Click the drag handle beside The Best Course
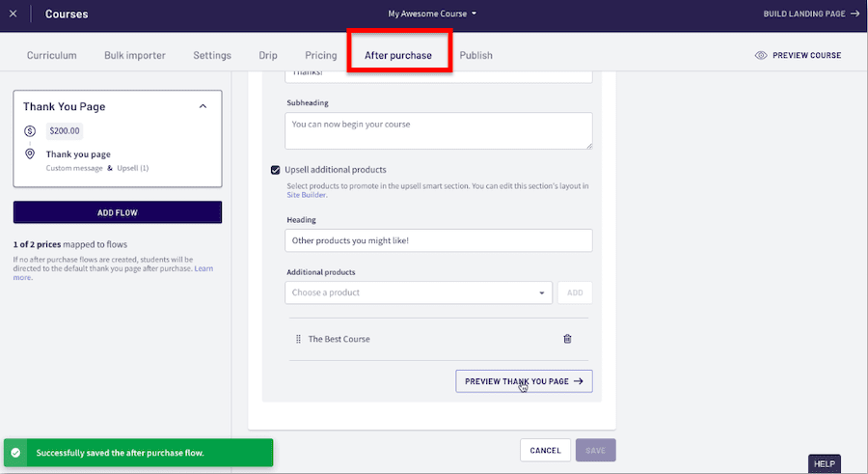 coord(298,339)
